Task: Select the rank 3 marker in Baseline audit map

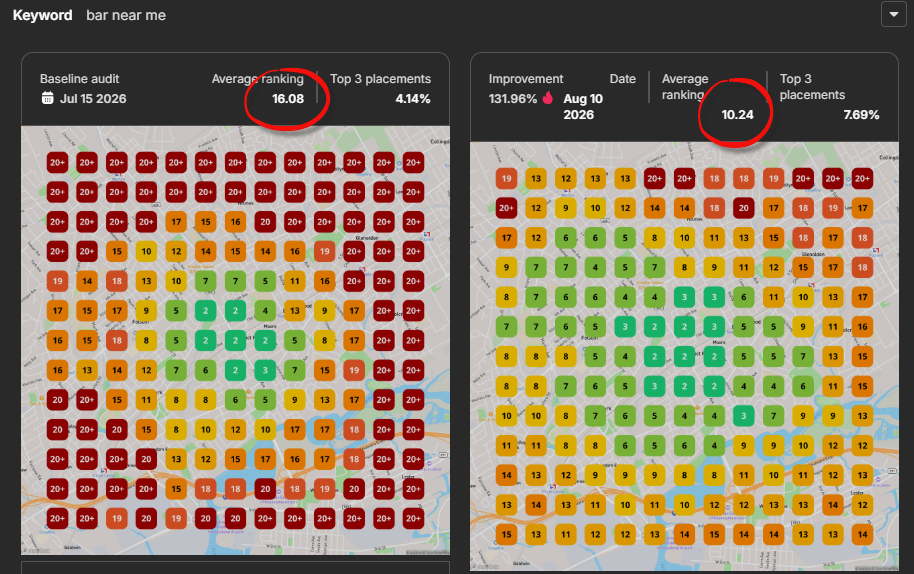Action: coord(265,370)
